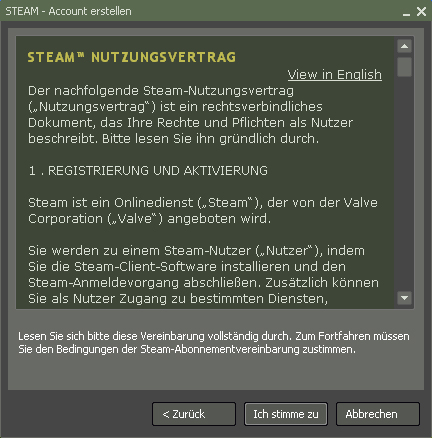Go back with the Zurück button

[x=194, y=414]
